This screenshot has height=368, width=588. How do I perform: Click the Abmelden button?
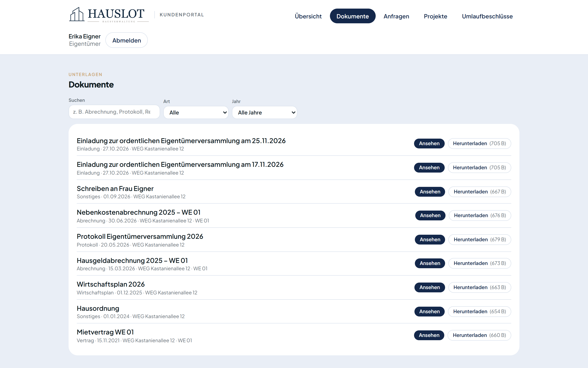(x=127, y=40)
